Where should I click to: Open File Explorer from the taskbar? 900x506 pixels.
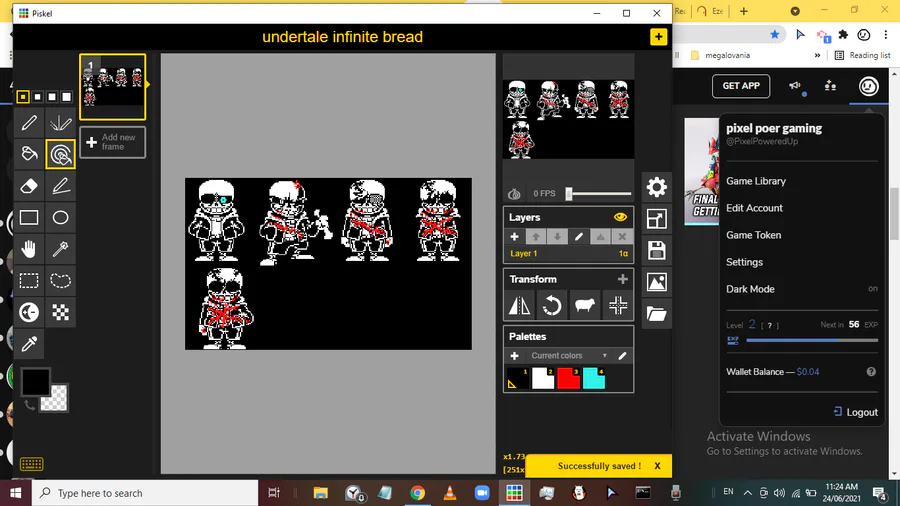[x=320, y=493]
